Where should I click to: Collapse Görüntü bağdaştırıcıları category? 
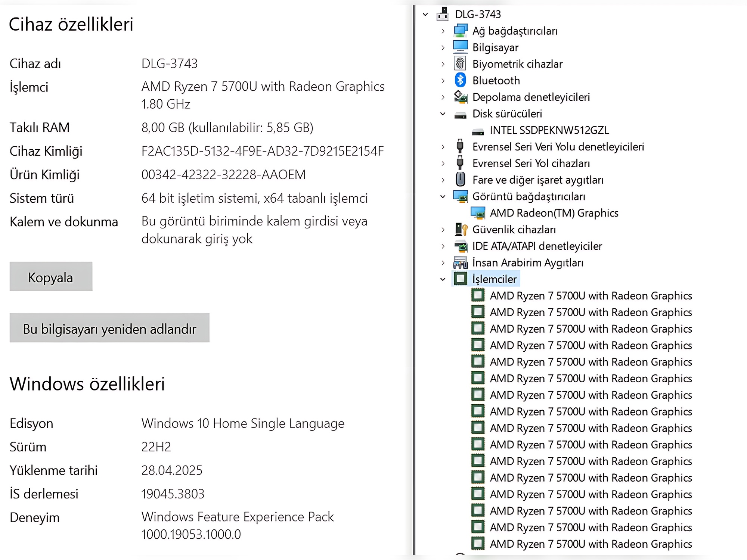[443, 197]
